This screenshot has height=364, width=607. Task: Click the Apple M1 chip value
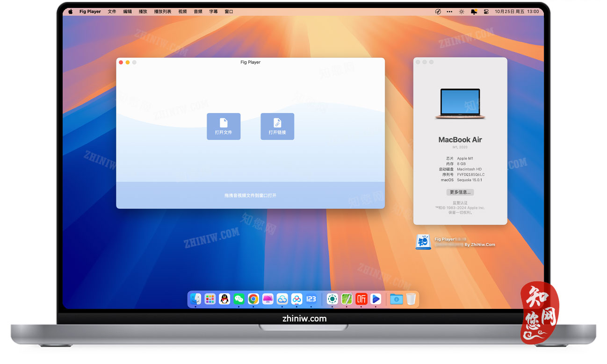pos(465,158)
